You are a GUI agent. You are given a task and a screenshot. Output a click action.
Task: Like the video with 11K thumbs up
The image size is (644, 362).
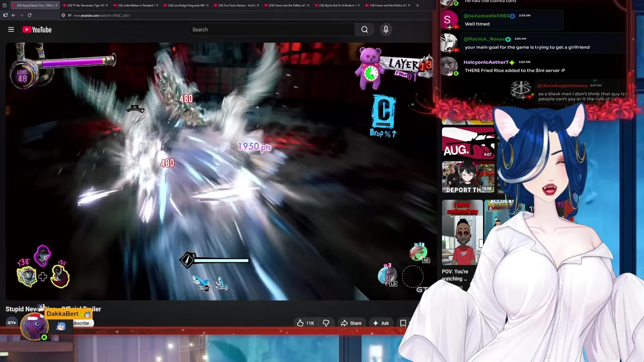[305, 323]
